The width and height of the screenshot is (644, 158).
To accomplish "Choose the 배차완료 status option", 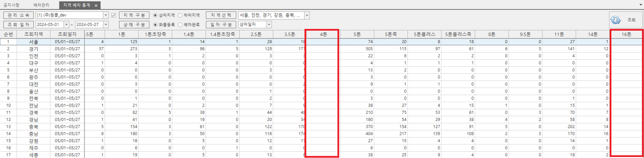I will point(180,25).
